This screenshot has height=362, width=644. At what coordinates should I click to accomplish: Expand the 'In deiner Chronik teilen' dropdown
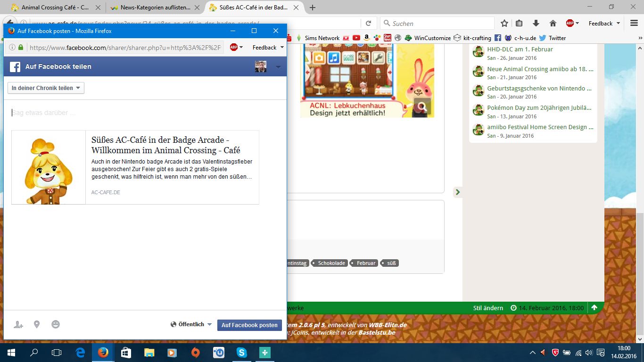tap(46, 88)
